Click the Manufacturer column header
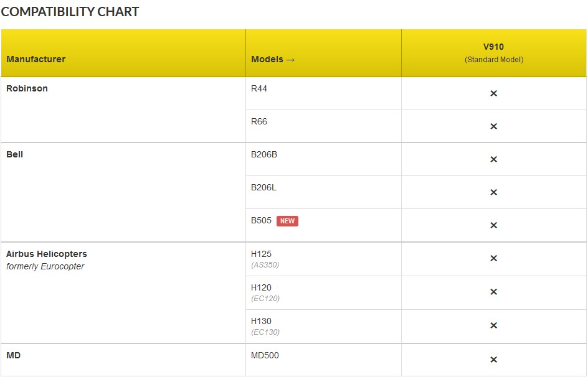This screenshot has height=377, width=588. (x=36, y=59)
